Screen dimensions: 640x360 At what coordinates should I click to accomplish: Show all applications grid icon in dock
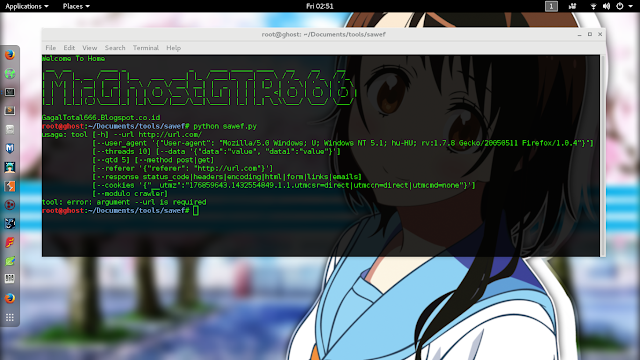tap(10, 317)
